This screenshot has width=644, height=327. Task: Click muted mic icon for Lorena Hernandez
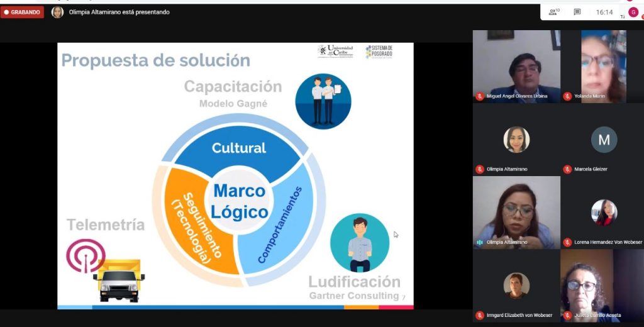pyautogui.click(x=567, y=242)
